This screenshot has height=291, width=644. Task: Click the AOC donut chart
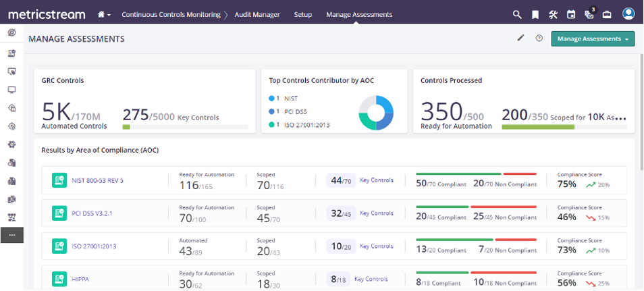click(376, 113)
